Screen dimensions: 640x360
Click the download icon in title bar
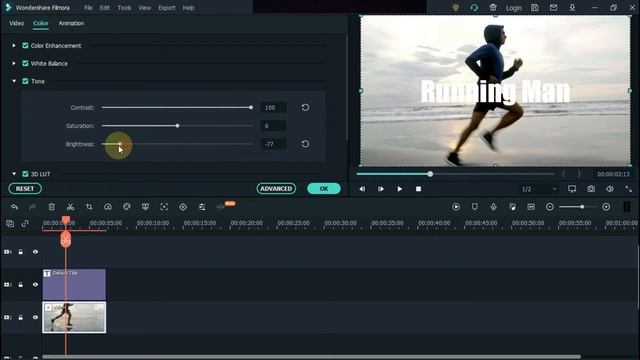572,7
